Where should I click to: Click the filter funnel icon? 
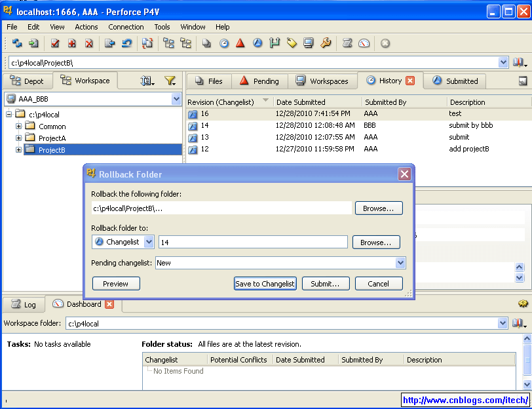[x=169, y=81]
